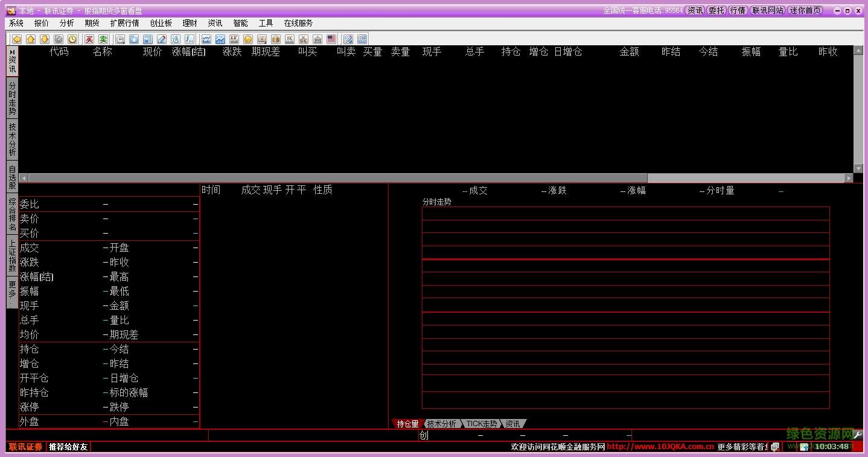Open the 扩展行情 menu

tap(124, 23)
